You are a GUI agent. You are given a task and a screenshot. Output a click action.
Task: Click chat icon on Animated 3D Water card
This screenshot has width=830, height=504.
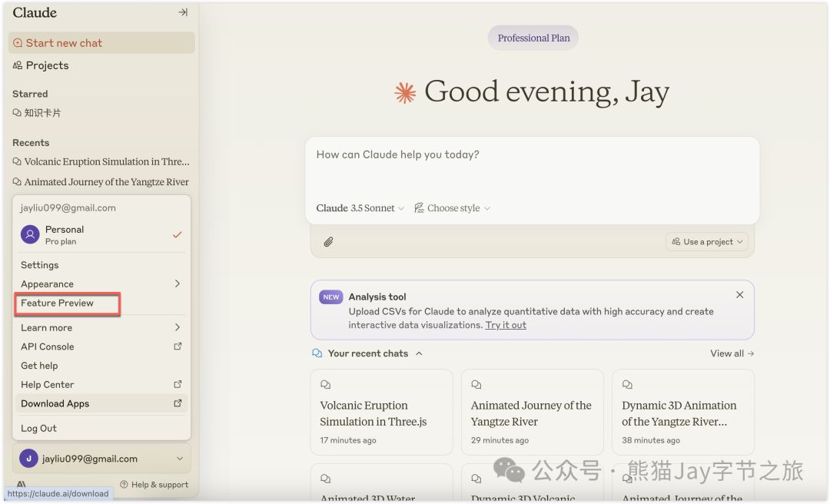tap(326, 479)
